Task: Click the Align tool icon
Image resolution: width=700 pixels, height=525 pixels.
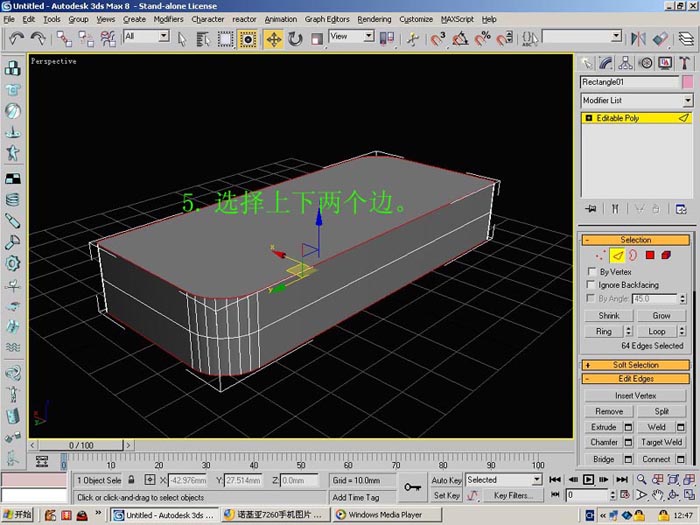Action: (660, 39)
